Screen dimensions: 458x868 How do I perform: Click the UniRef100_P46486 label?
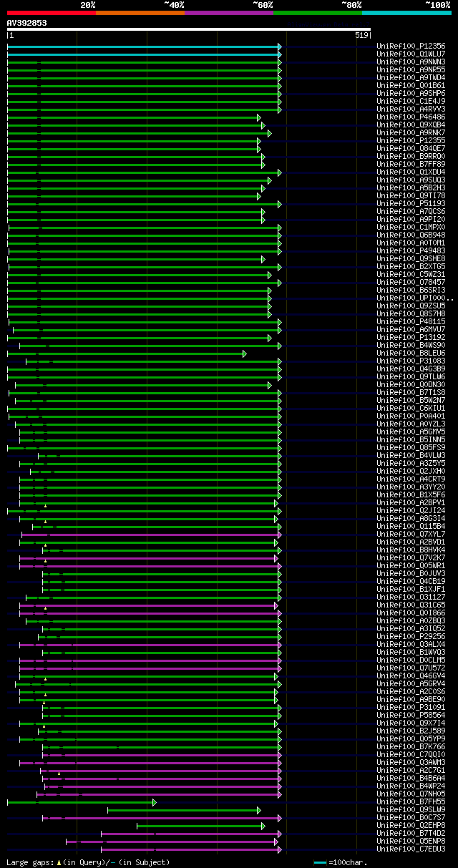click(x=411, y=117)
